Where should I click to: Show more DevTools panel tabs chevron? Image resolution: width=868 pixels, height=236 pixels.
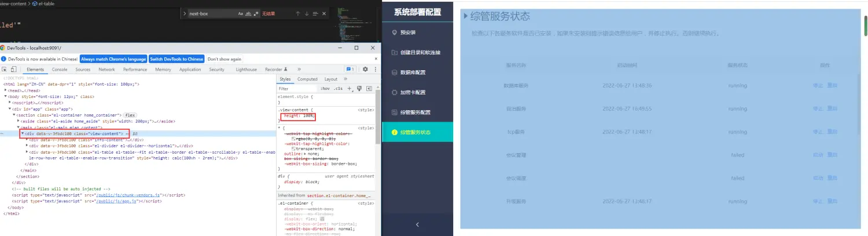click(299, 70)
